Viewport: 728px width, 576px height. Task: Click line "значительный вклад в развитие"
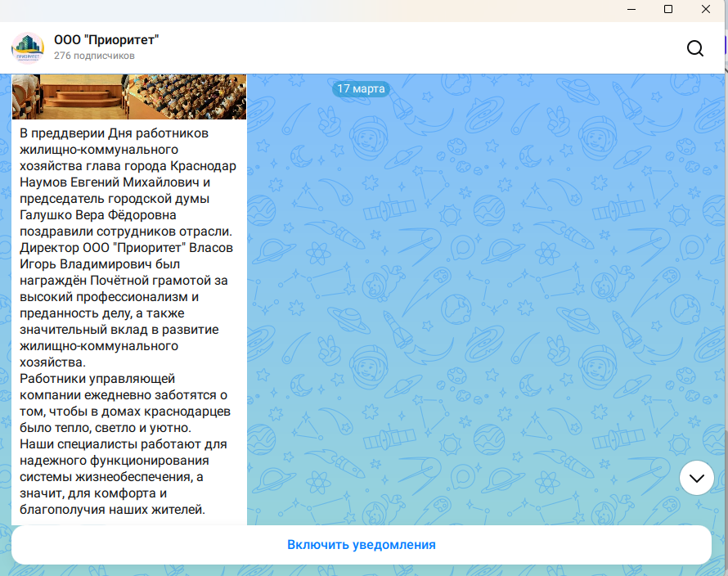[x=119, y=330]
